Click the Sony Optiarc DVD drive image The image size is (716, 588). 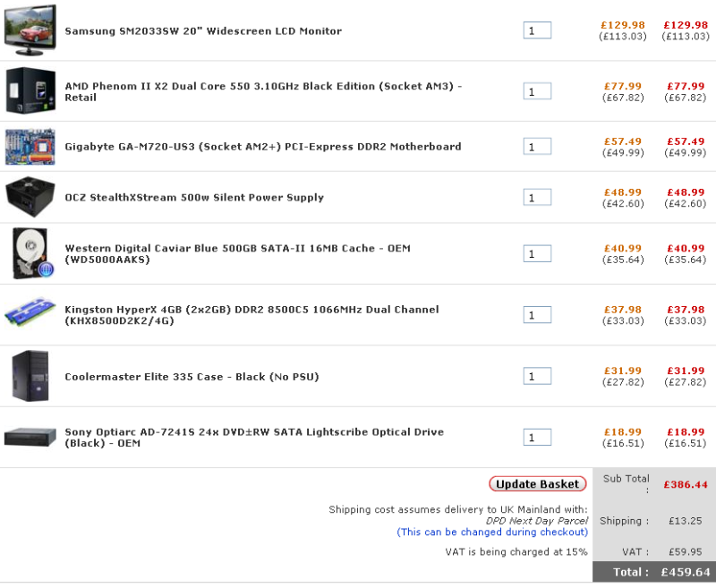tap(30, 437)
